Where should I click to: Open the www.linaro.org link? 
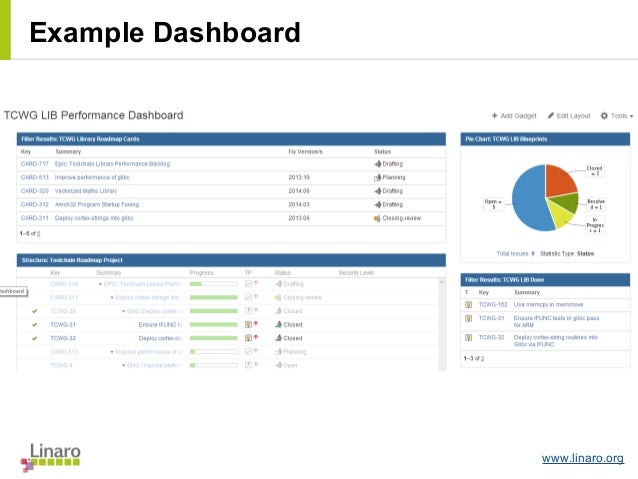tap(583, 458)
